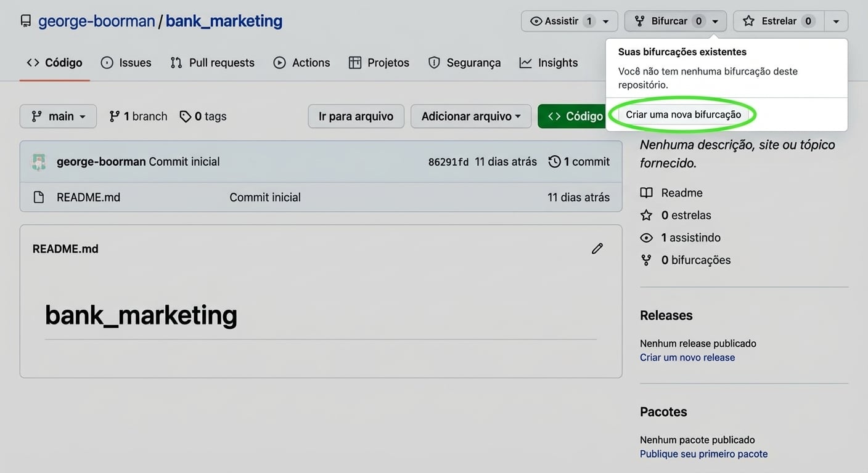Viewport: 868px width, 473px height.
Task: Open the dropdown arrow next to Estrelar
Action: coord(836,22)
